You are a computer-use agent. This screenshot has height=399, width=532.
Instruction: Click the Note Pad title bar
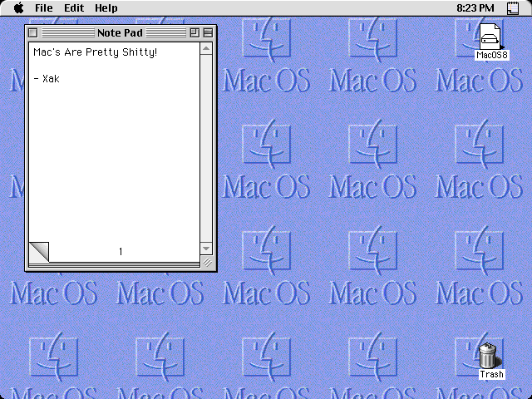(x=120, y=33)
